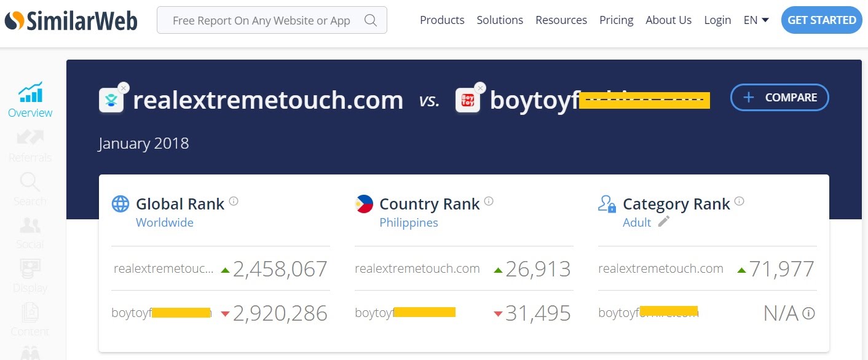The height and width of the screenshot is (360, 868).
Task: Open the Resources menu
Action: click(x=561, y=20)
